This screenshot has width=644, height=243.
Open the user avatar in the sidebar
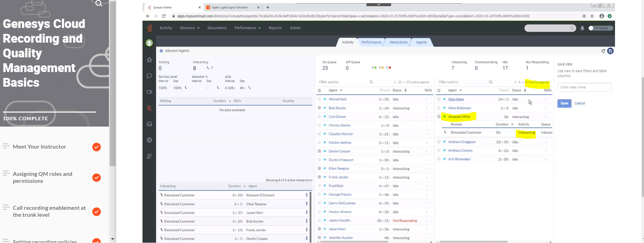[149, 43]
